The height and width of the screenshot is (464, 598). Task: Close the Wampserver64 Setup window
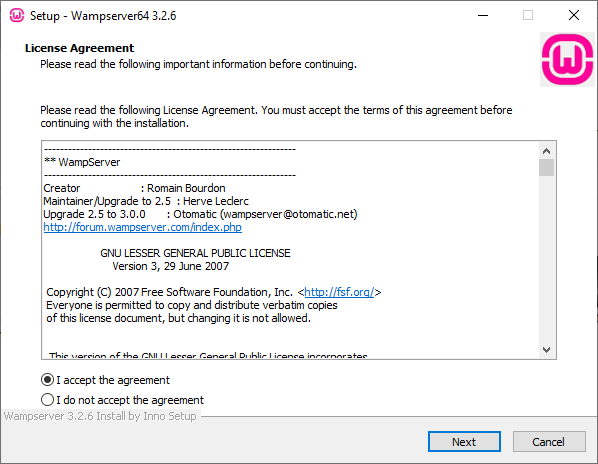(x=574, y=15)
